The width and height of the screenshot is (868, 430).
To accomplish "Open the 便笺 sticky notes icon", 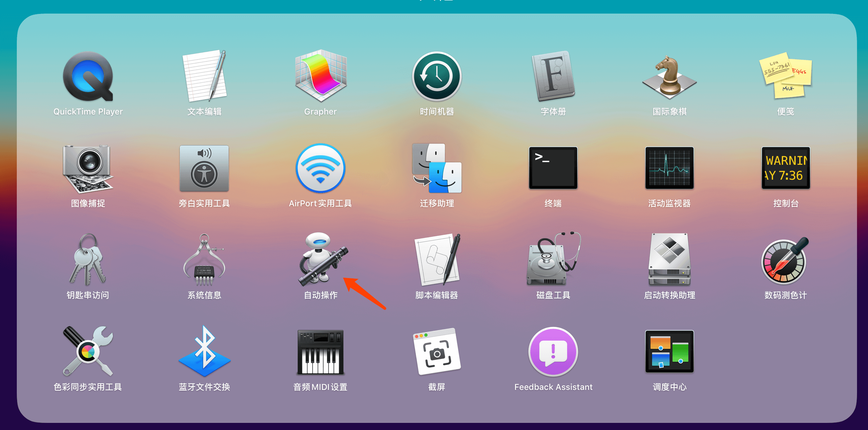I will pos(786,75).
